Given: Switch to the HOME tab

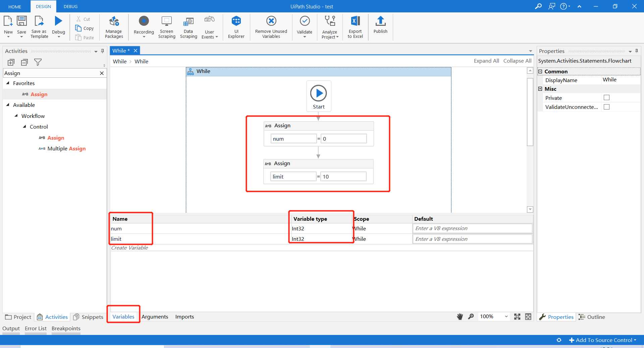Looking at the screenshot, I should coord(15,6).
